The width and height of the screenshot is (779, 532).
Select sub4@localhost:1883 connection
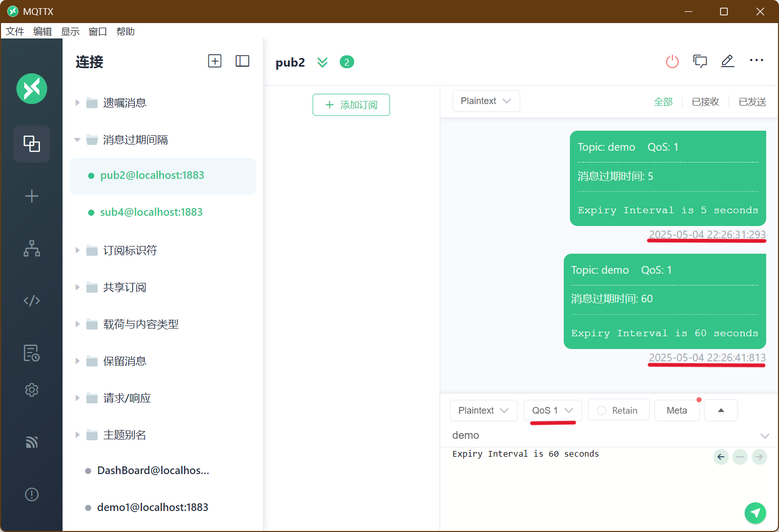point(151,212)
